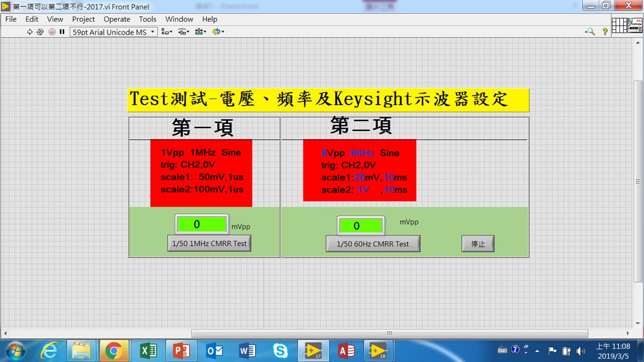Open Context Help via the question mark icon

click(x=605, y=32)
